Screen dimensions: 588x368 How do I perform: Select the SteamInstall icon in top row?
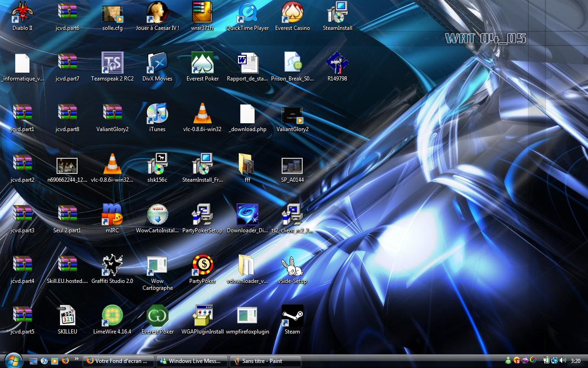pyautogui.click(x=337, y=12)
